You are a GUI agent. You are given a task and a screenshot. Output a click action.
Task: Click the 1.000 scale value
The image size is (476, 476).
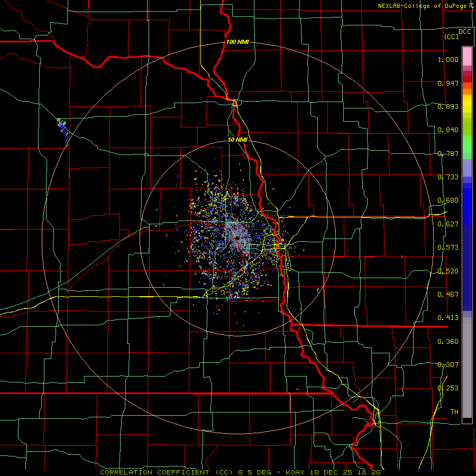coord(448,59)
